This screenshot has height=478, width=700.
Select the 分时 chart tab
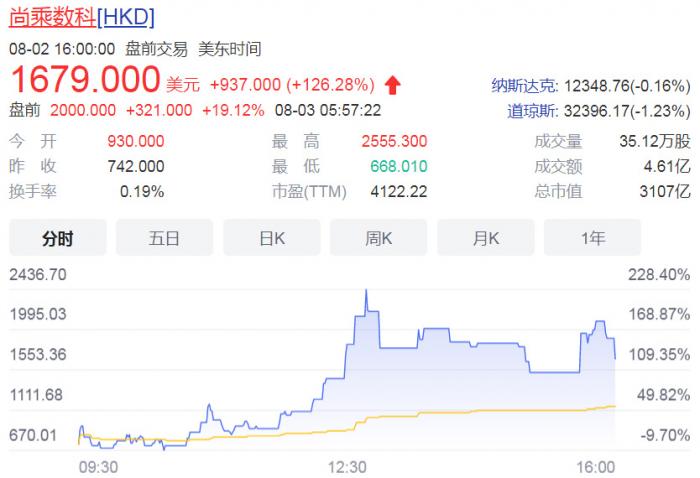(x=58, y=238)
